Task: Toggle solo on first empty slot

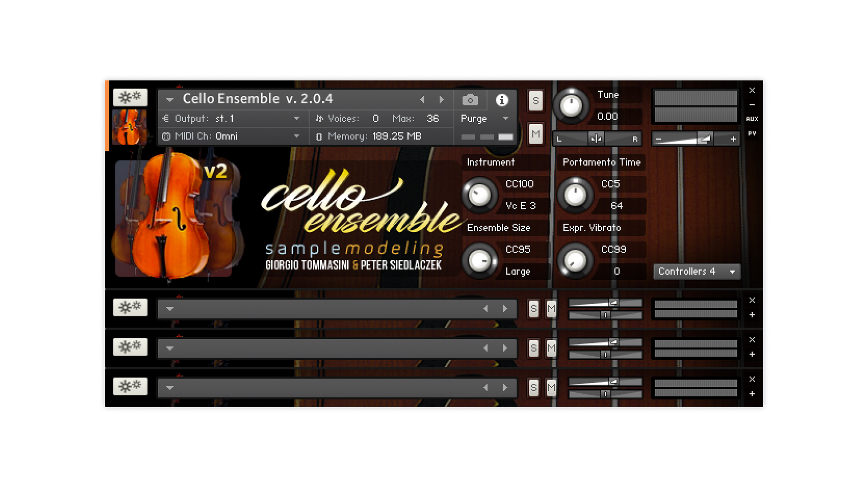Action: [533, 309]
